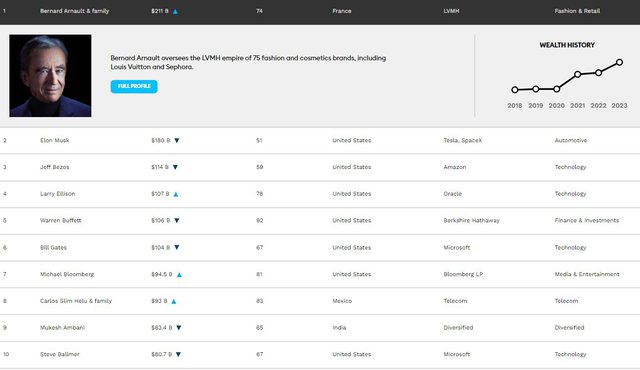
Task: Click the $94.5 B net worth value
Action: (162, 274)
